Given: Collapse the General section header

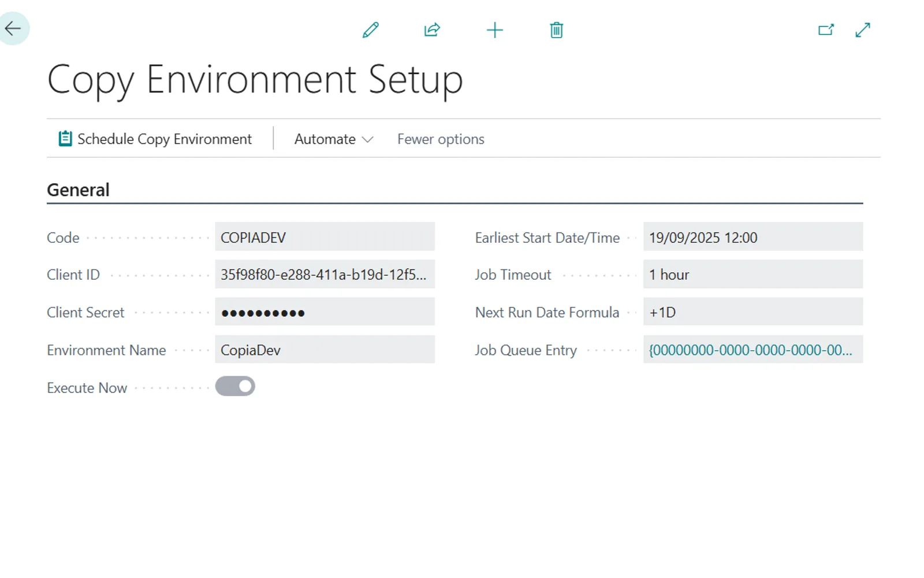Looking at the screenshot, I should pyautogui.click(x=78, y=190).
